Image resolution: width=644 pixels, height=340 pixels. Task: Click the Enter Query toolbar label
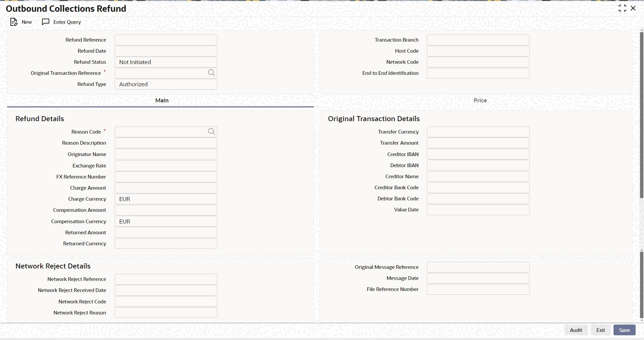(67, 22)
